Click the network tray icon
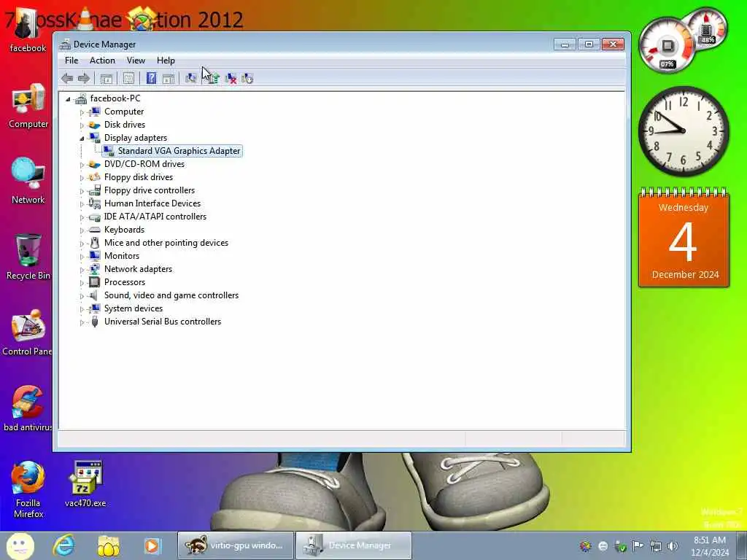 coord(656,546)
